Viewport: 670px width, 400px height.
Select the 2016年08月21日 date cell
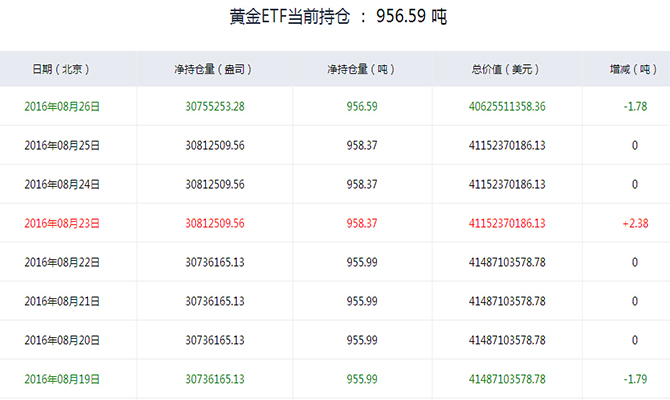point(62,301)
